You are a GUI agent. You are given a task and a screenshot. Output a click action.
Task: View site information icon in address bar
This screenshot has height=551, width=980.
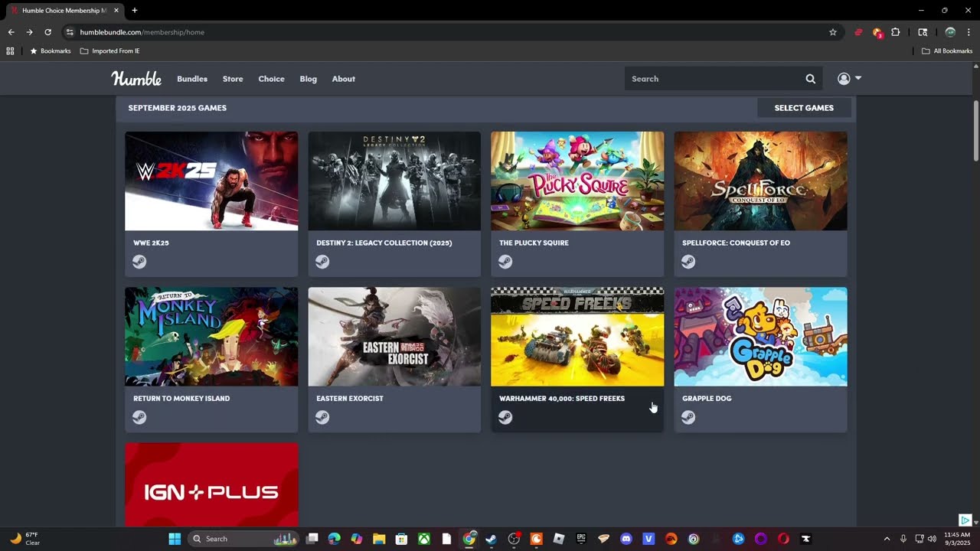click(70, 32)
